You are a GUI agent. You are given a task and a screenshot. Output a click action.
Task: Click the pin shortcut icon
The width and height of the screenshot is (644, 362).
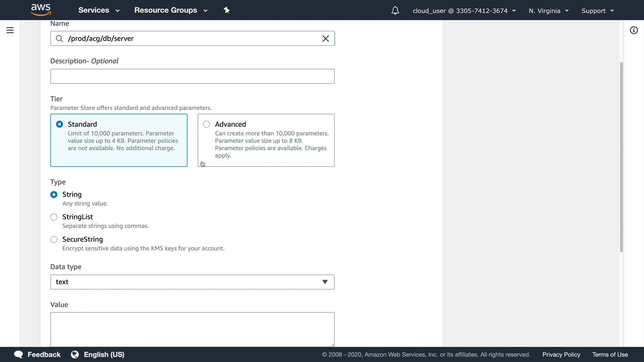[227, 10]
